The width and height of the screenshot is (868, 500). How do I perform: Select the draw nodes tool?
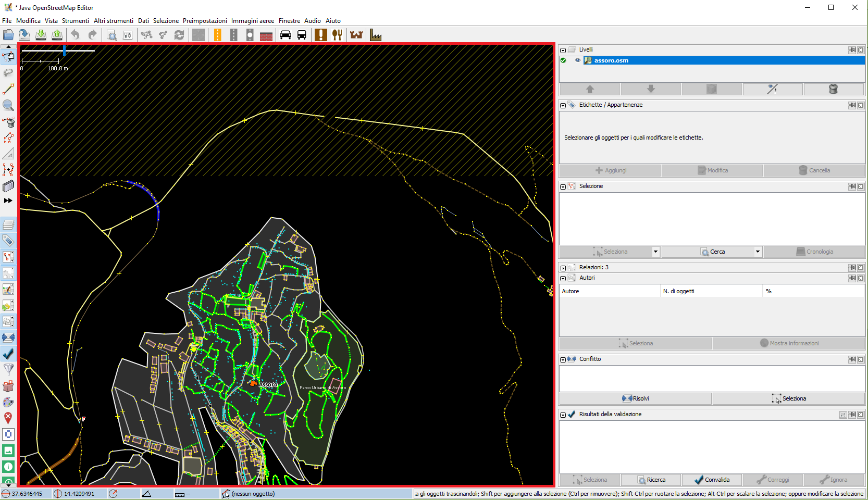tap(8, 89)
